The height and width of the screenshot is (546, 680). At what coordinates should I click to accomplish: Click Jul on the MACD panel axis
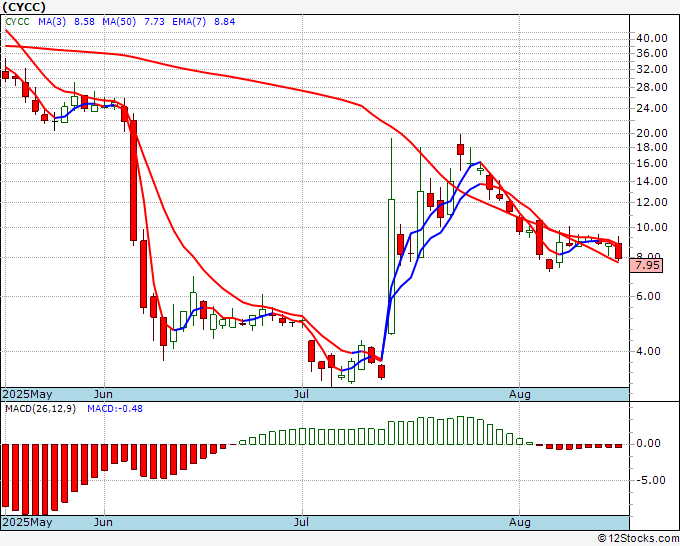coord(301,522)
